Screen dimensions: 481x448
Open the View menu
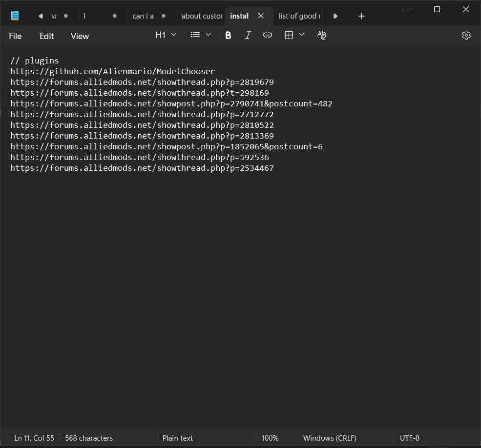[x=80, y=36]
